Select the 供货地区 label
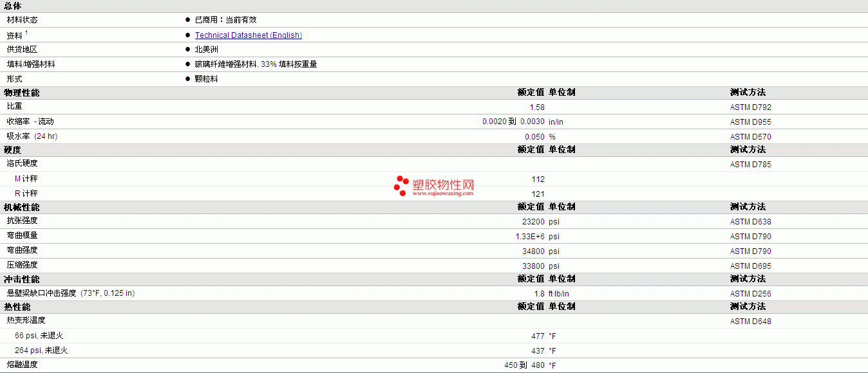 pyautogui.click(x=23, y=50)
